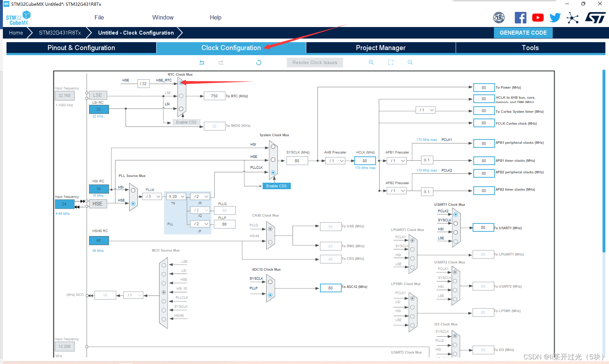Click the SYSCLK (MHz) value box

(x=297, y=161)
